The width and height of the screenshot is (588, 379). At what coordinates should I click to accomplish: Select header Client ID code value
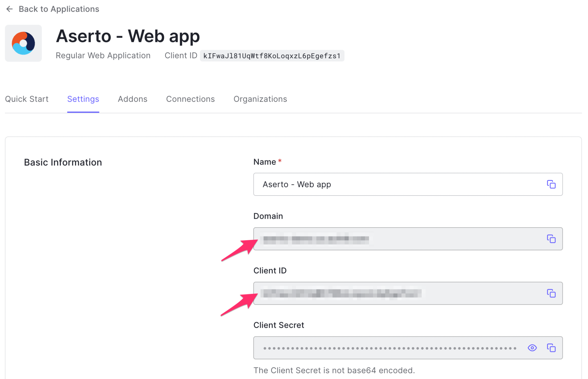pyautogui.click(x=272, y=56)
